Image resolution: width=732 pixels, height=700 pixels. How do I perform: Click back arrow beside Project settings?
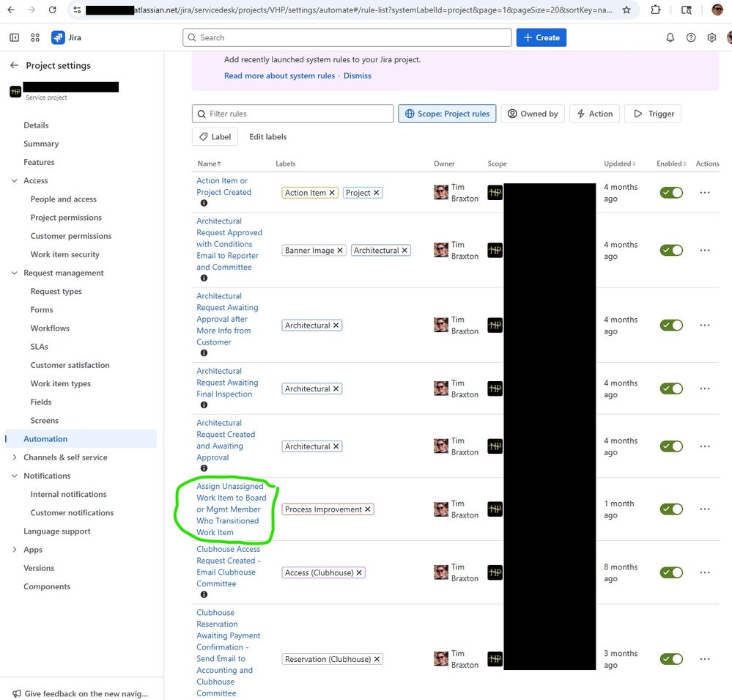[x=14, y=65]
